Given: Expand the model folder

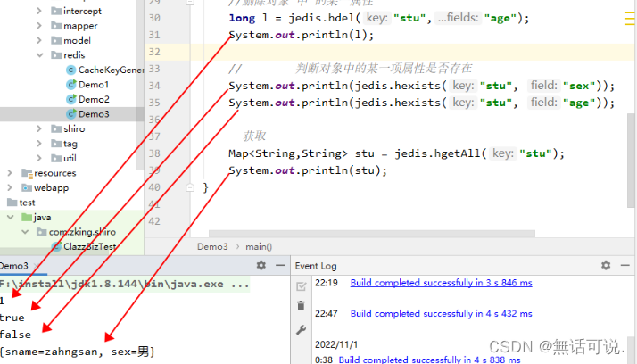Looking at the screenshot, I should (39, 40).
